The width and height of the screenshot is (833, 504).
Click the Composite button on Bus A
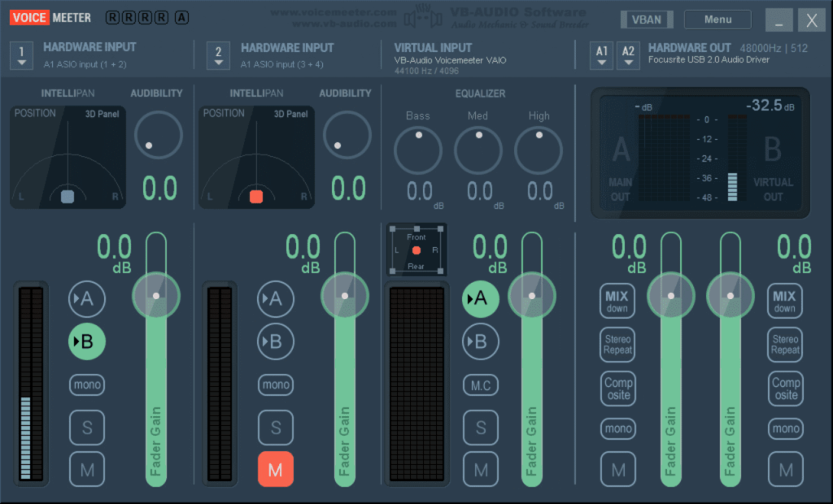click(x=617, y=388)
